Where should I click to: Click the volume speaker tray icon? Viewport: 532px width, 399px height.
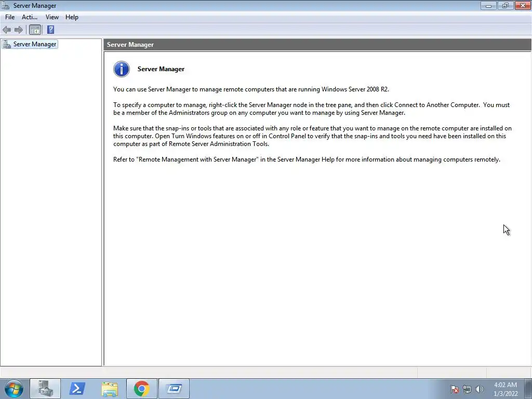coord(480,389)
